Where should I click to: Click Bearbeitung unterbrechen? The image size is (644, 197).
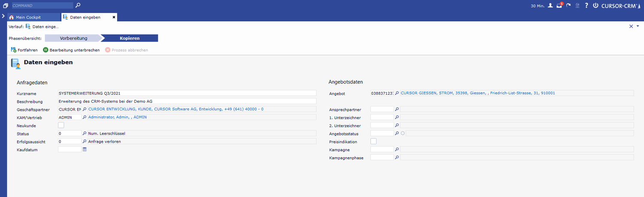(x=71, y=50)
